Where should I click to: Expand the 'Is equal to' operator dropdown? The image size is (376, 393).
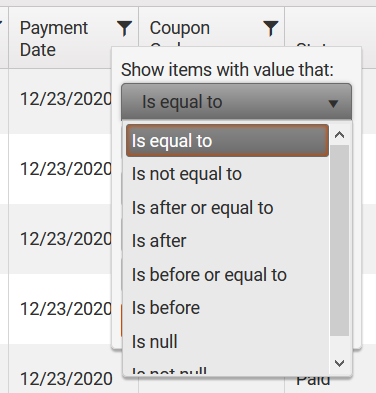(x=236, y=102)
